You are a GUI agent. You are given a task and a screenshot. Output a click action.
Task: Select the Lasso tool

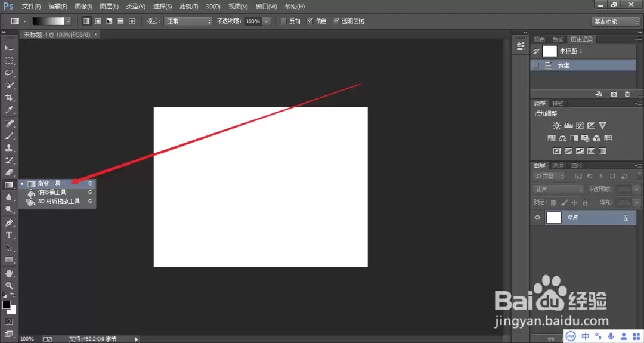pos(8,73)
